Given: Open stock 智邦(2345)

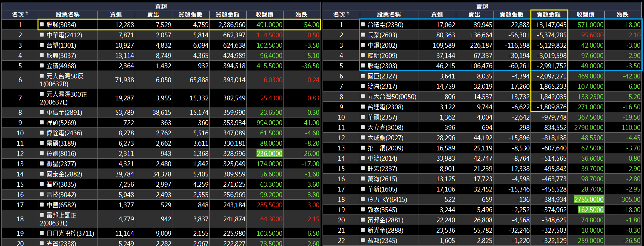Looking at the screenshot, I should (382, 241).
